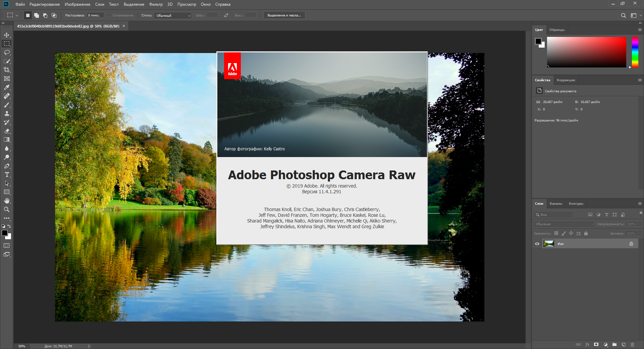
Task: Select the Rectangle shape tool
Action: coord(7,192)
